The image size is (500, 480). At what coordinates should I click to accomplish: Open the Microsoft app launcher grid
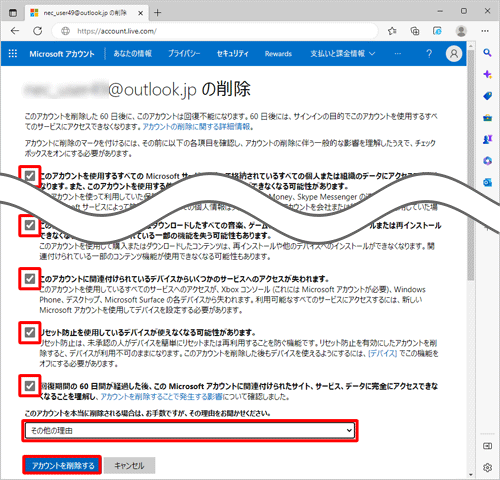[x=13, y=53]
